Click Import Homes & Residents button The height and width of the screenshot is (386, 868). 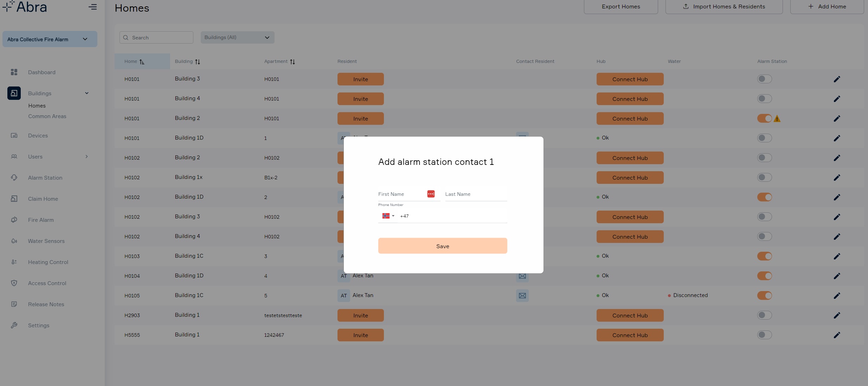tap(724, 7)
